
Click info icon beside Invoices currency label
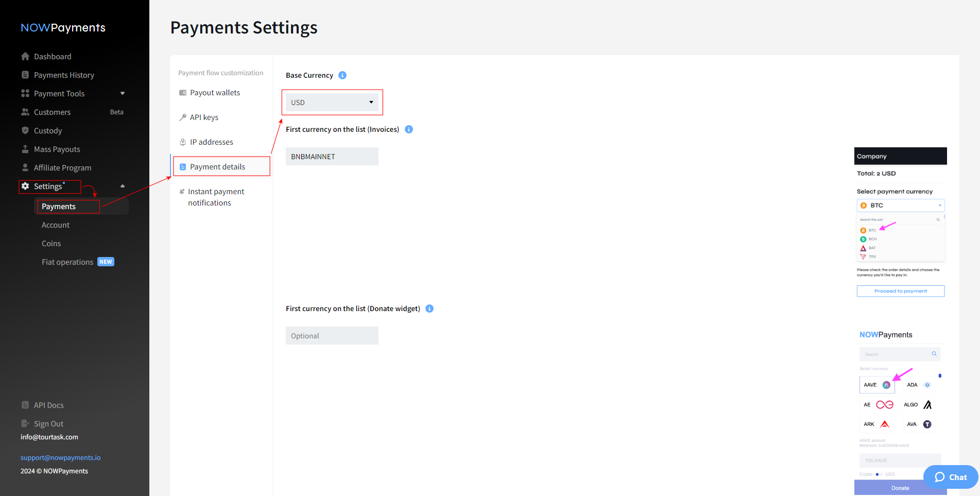click(409, 129)
